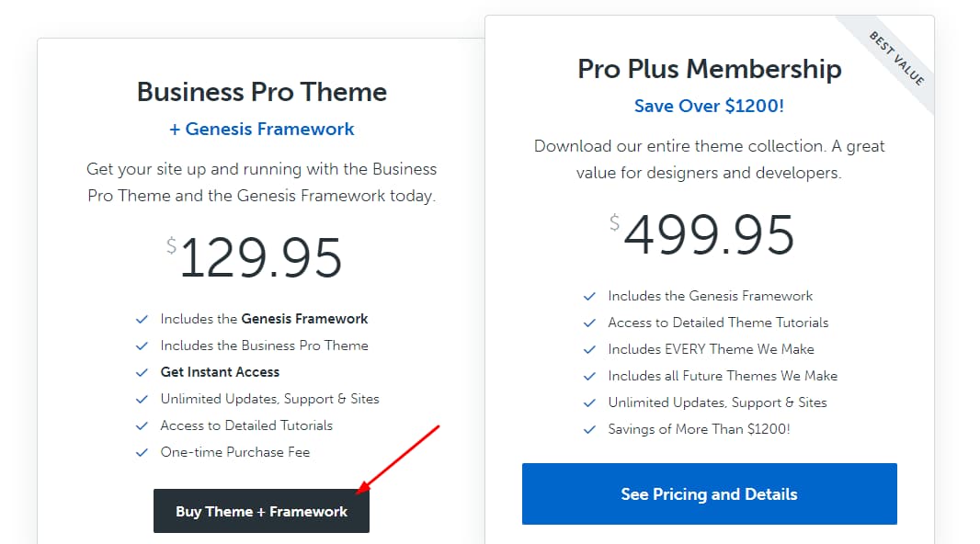Select the checkmark next to Access to Detailed Theme Tutorials
980x544 pixels.
[x=589, y=323]
